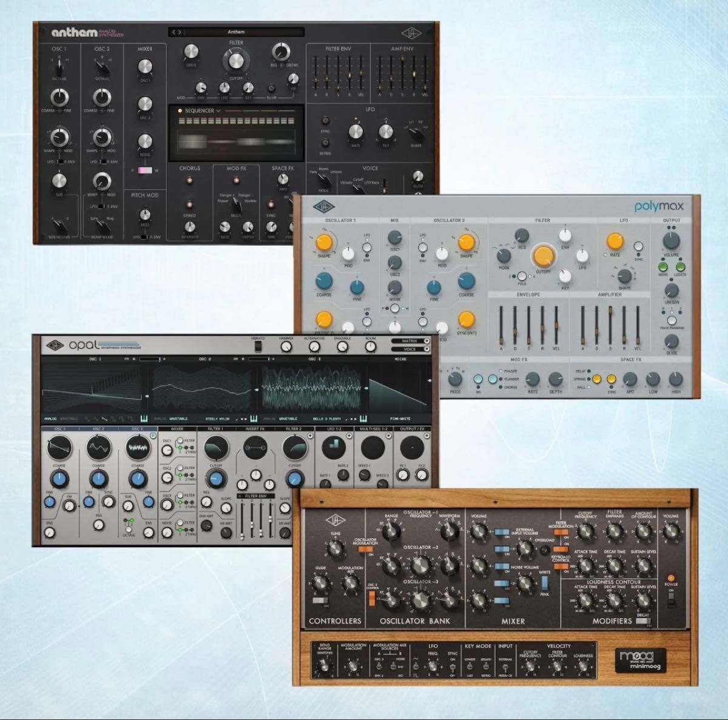728x720 pixels.
Task: Click Anthem's LFO Rate knob
Action: click(x=356, y=131)
